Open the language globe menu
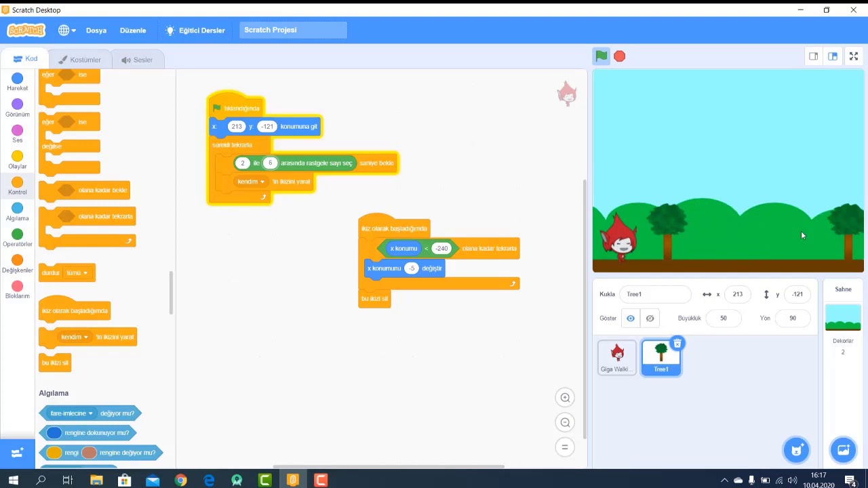Image resolution: width=868 pixels, height=488 pixels. (66, 30)
